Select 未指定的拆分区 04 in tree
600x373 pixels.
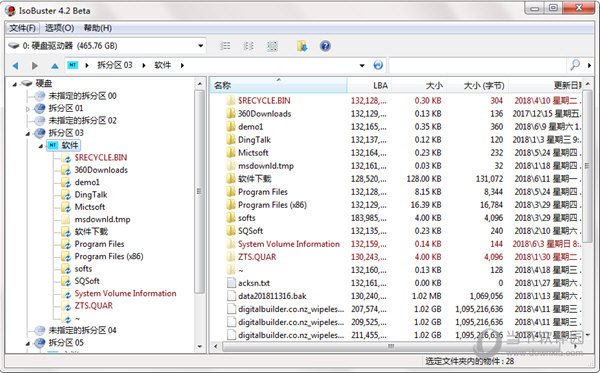pyautogui.click(x=82, y=330)
